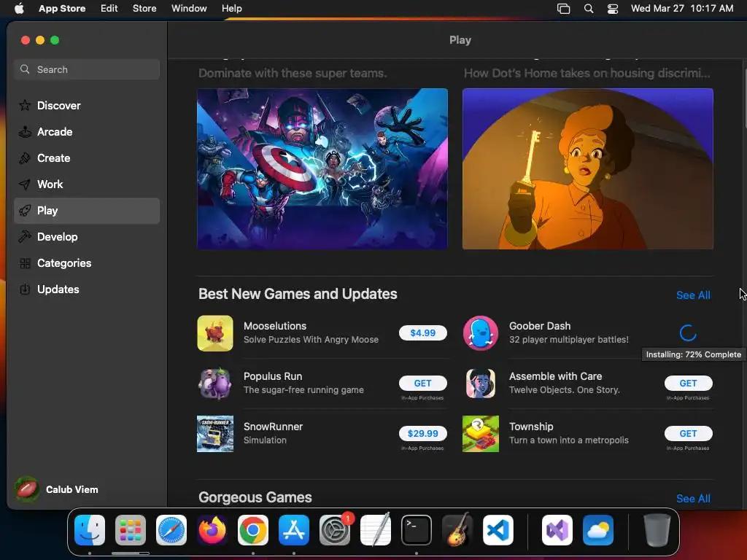Open Spotlight search in menu bar
The image size is (747, 560).
pos(589,8)
